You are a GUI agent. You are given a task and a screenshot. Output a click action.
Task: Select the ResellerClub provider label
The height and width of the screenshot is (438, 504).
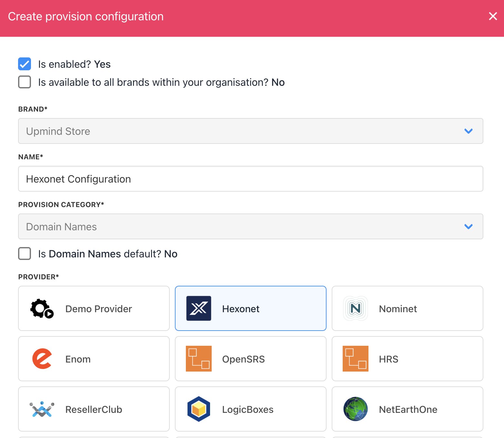[94, 410]
